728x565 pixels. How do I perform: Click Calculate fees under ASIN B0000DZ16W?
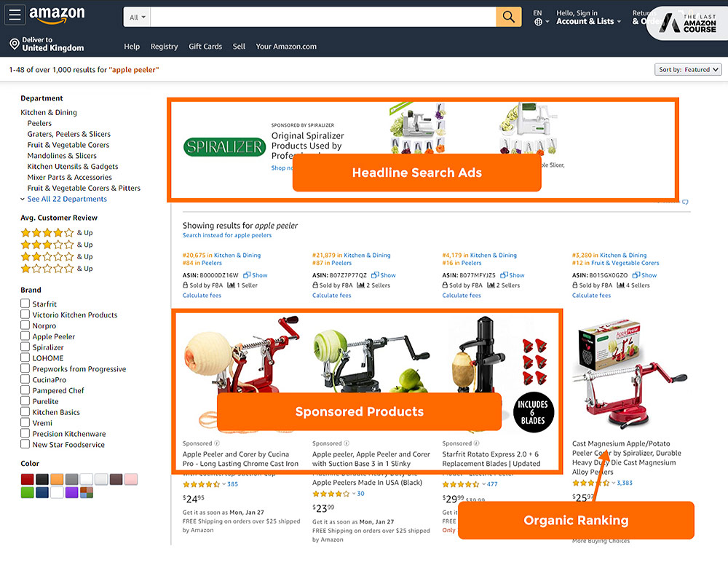(202, 296)
